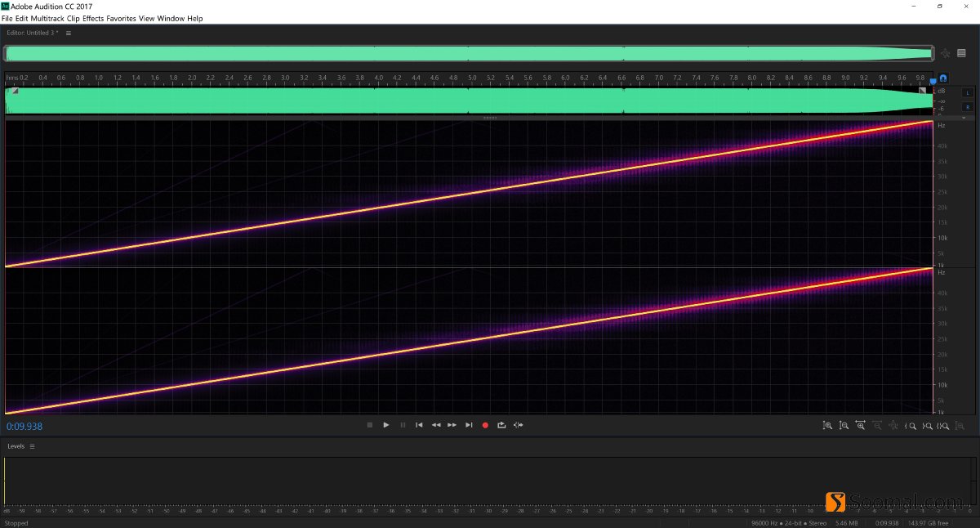Start playback with the Play button
980x528 pixels.
tap(386, 425)
